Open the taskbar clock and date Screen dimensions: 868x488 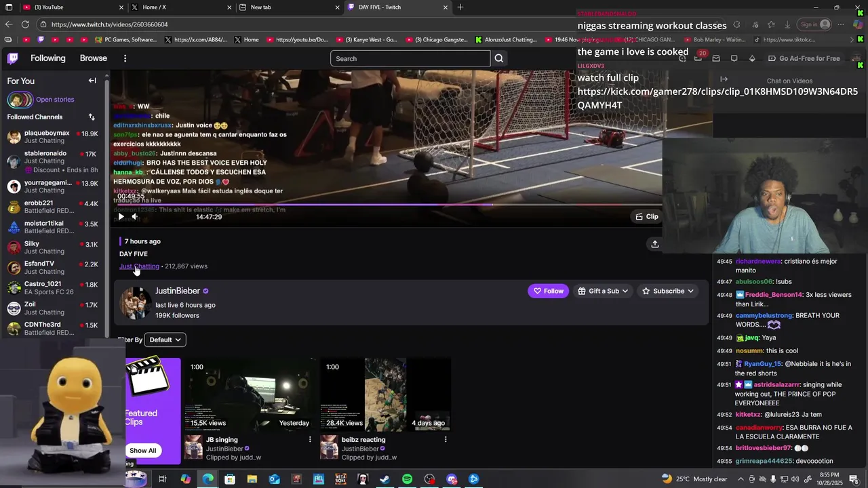coord(829,479)
